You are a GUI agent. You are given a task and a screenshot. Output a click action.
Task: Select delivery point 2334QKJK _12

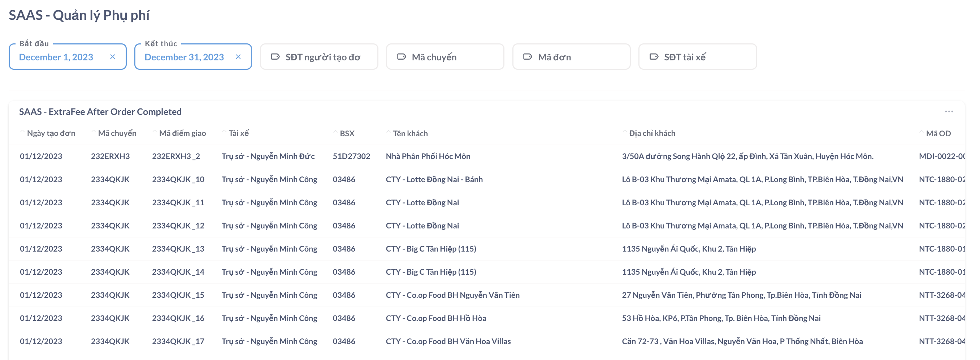pyautogui.click(x=178, y=226)
